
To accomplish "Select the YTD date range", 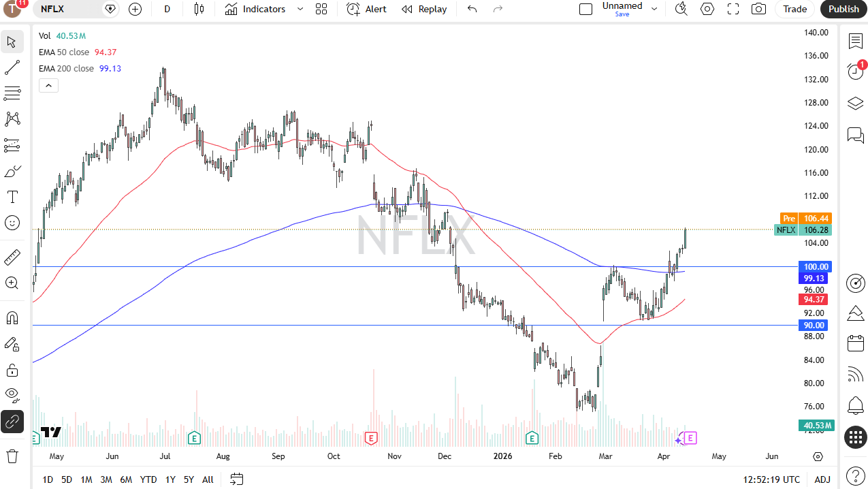I will [148, 479].
